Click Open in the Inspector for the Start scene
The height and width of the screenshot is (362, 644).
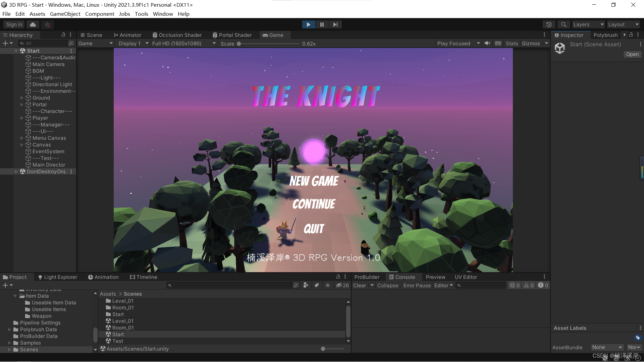coord(632,54)
